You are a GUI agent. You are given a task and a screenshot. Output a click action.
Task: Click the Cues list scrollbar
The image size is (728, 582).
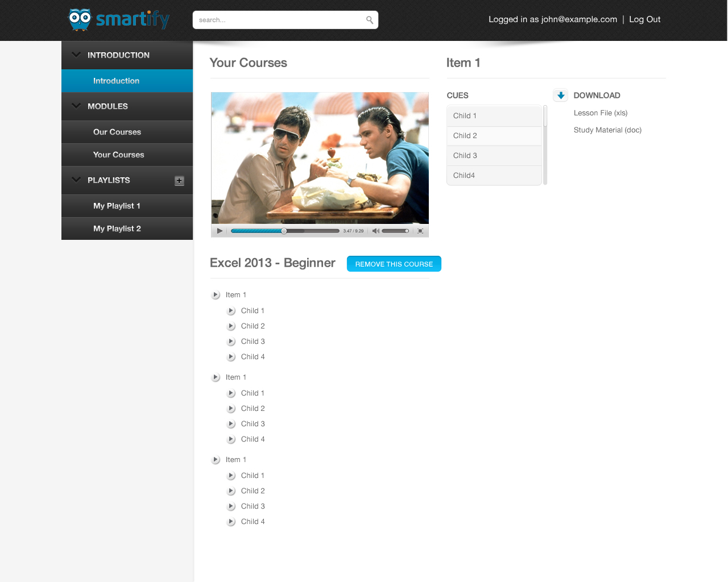(x=545, y=145)
